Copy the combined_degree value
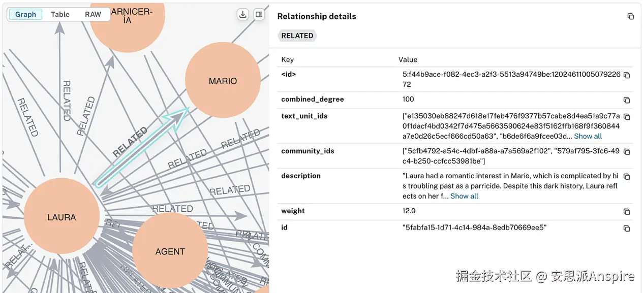The width and height of the screenshot is (644, 293). 627,100
